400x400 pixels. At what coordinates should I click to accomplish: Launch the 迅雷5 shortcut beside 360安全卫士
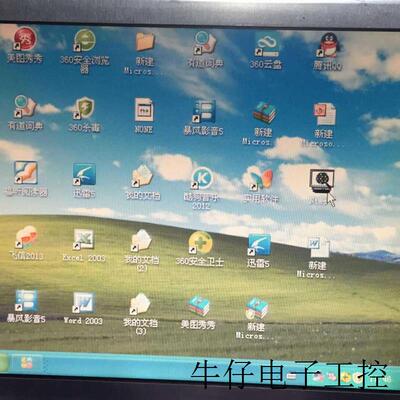[x=259, y=245]
